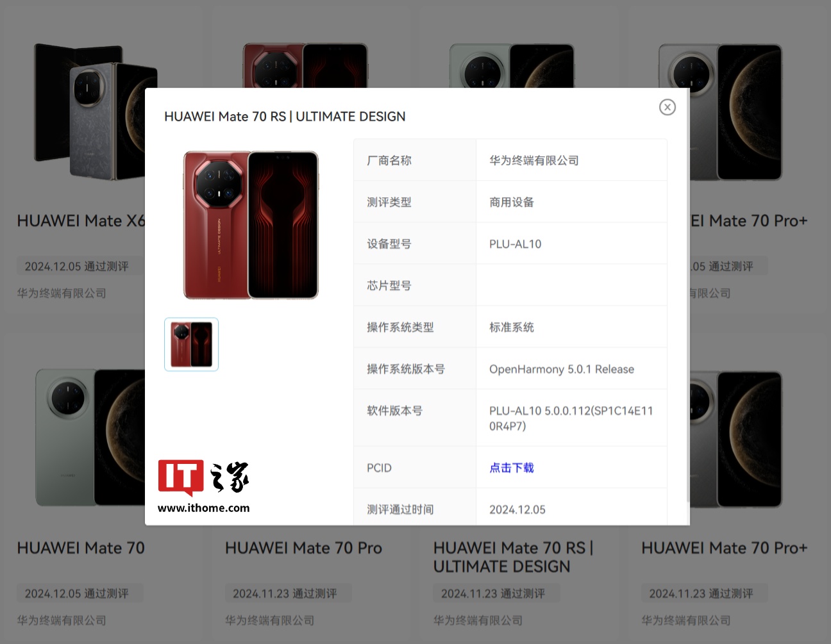The width and height of the screenshot is (831, 644).
Task: Click the PLU-AL10 device model value
Action: coord(516,244)
